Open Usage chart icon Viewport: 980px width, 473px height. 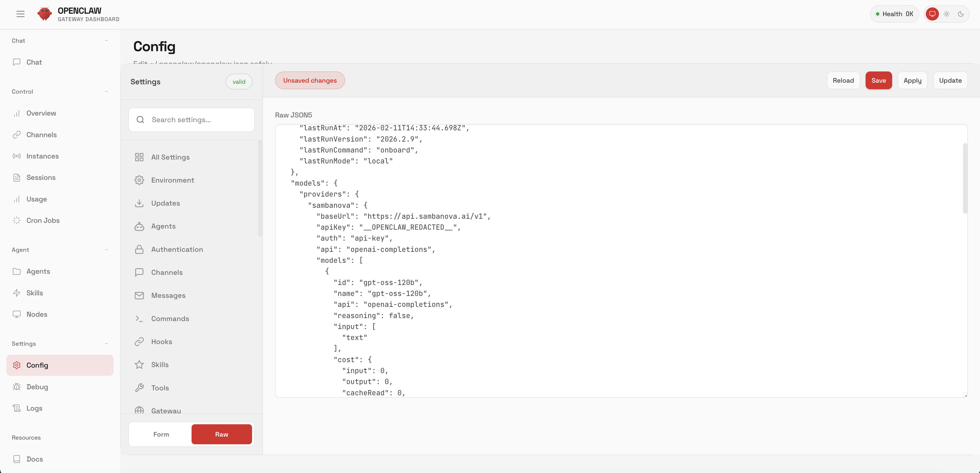[x=17, y=199]
